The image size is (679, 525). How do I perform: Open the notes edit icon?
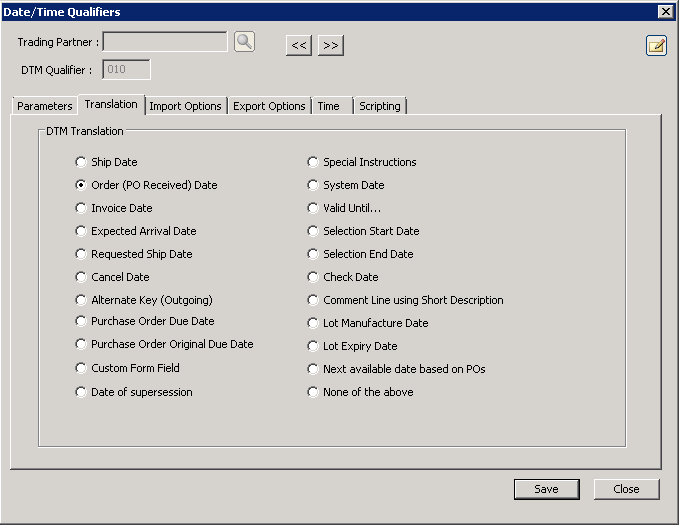pyautogui.click(x=656, y=46)
